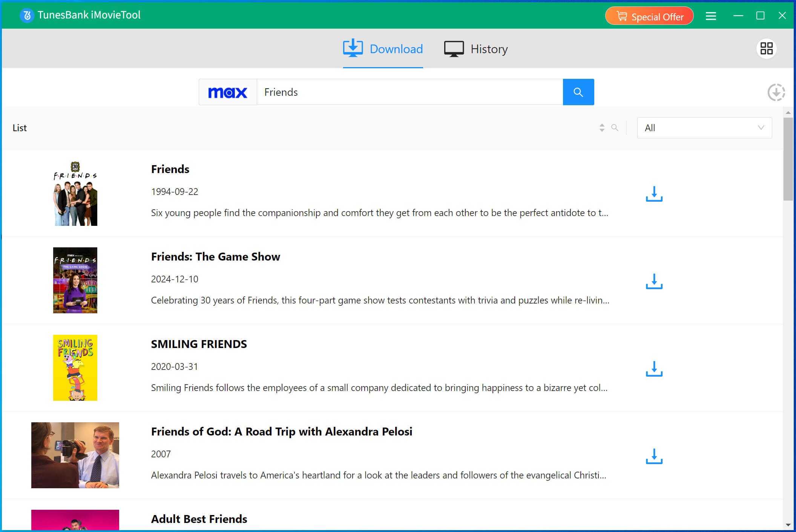Download the Friends 1994 series
The width and height of the screenshot is (796, 532).
coord(654,194)
